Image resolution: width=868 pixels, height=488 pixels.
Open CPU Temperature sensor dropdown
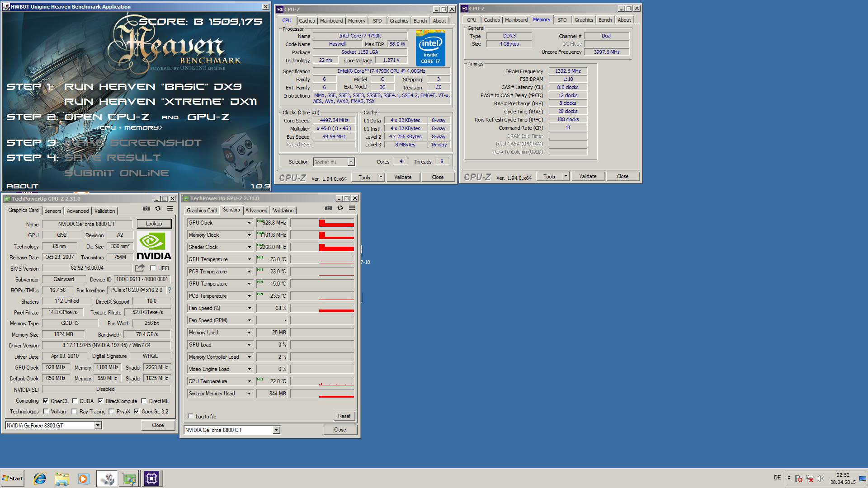point(249,381)
